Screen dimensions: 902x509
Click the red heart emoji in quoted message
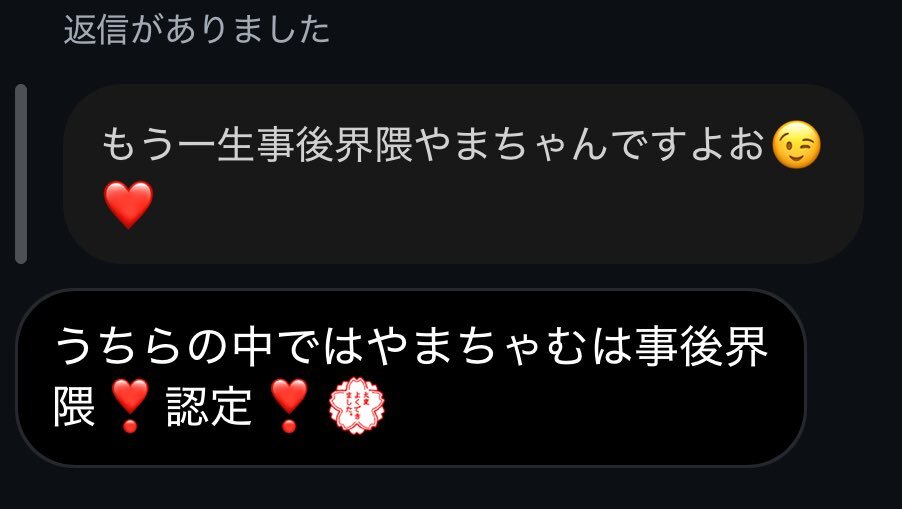[128, 204]
